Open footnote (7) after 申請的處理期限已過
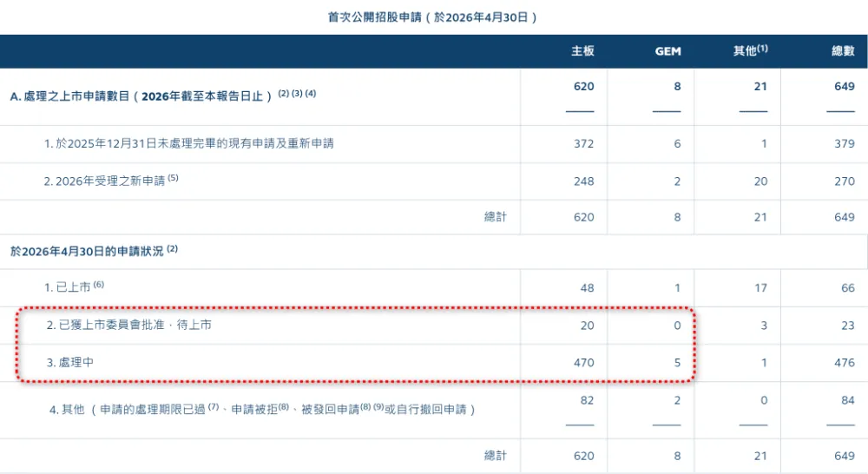The image size is (868, 474). click(214, 407)
